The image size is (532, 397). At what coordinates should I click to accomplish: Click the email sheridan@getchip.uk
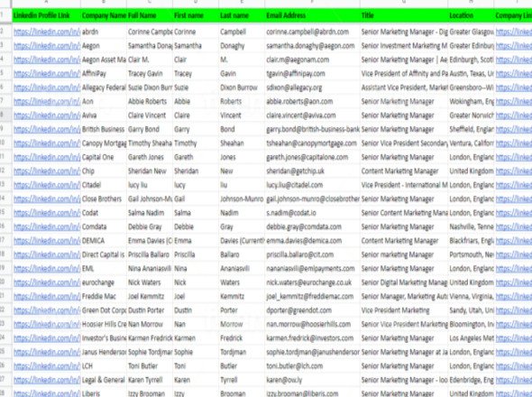point(295,171)
